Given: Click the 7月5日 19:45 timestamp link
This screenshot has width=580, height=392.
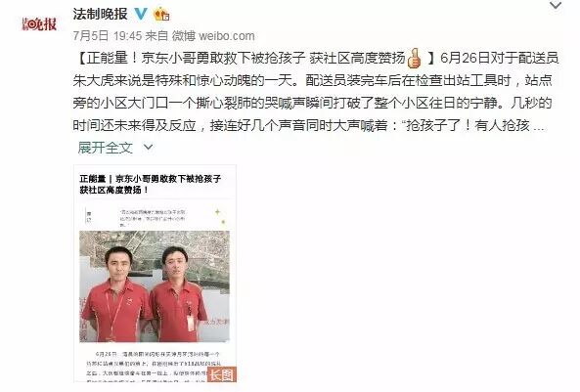Looking at the screenshot, I should [108, 36].
